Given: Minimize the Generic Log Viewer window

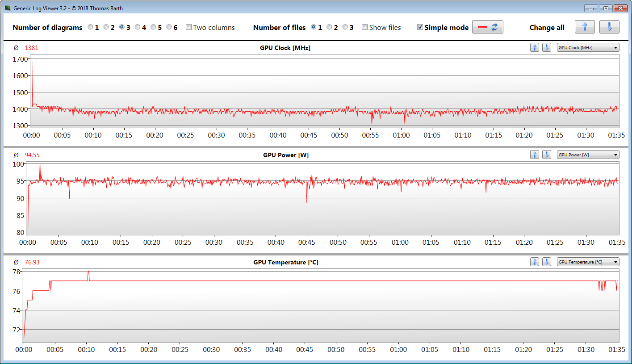Looking at the screenshot, I should [591, 8].
